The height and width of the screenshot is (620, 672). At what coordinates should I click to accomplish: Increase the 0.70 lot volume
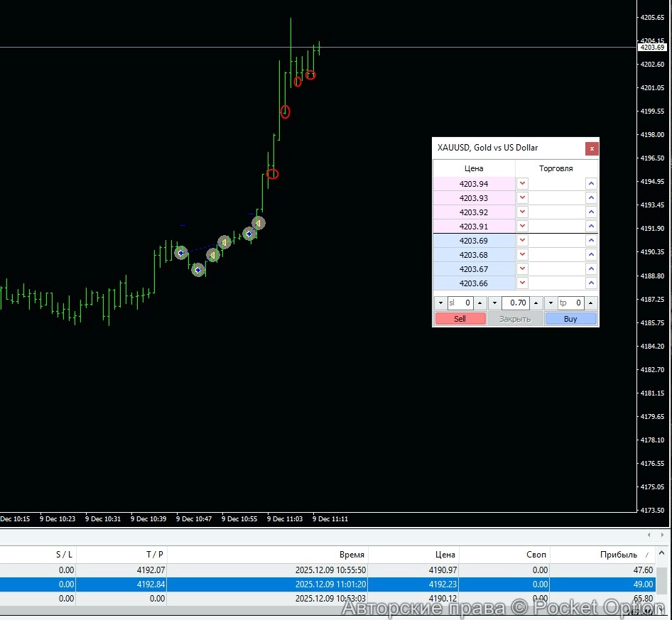(536, 303)
